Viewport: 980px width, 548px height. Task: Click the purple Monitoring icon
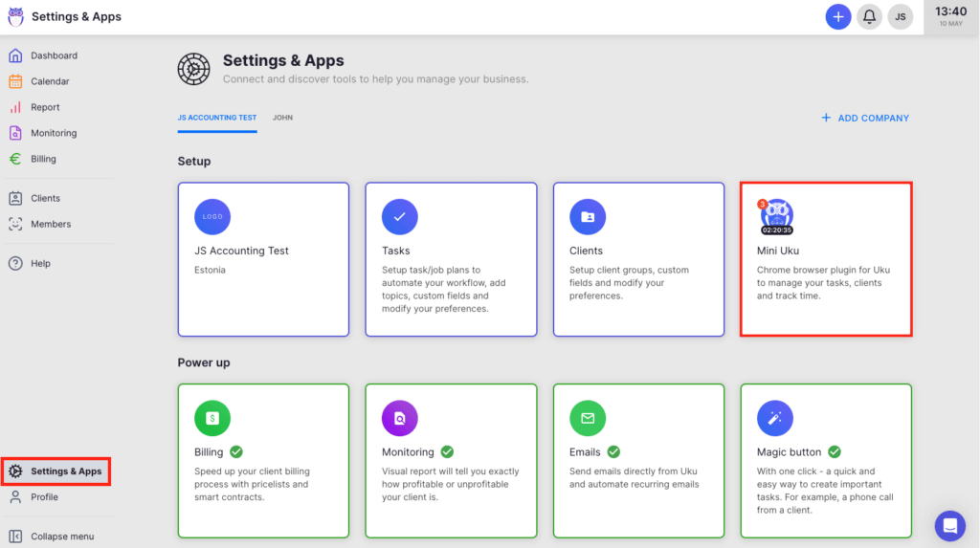coord(400,418)
